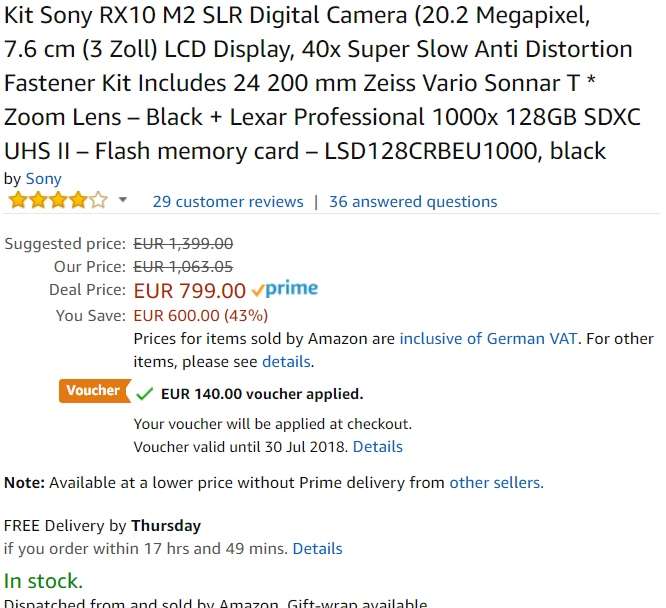
Task: Click the green voucher applied checkmark
Action: point(144,394)
